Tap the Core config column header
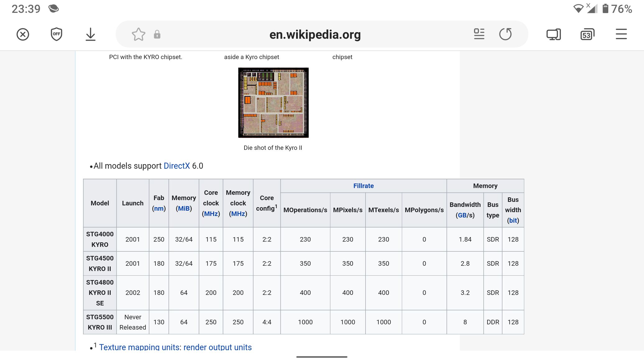Screen dimensions: 644x362 pos(267,203)
